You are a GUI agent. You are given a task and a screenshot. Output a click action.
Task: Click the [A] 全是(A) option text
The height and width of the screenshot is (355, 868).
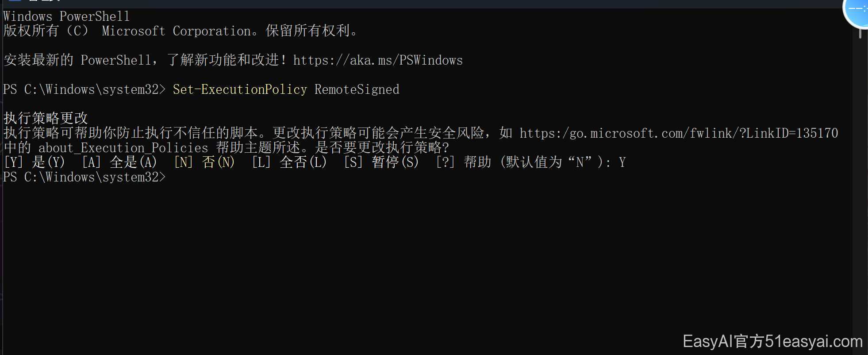[119, 162]
